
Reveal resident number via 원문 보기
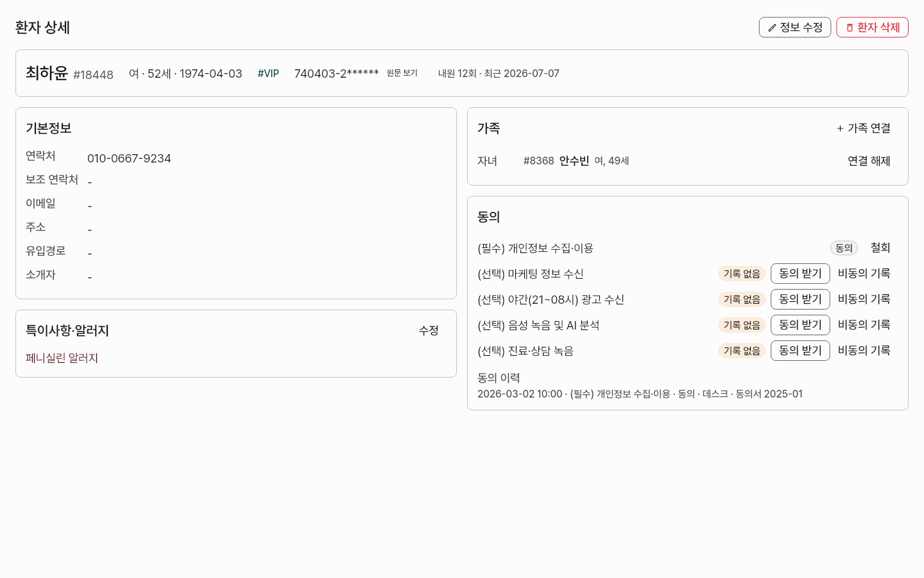[x=402, y=73]
